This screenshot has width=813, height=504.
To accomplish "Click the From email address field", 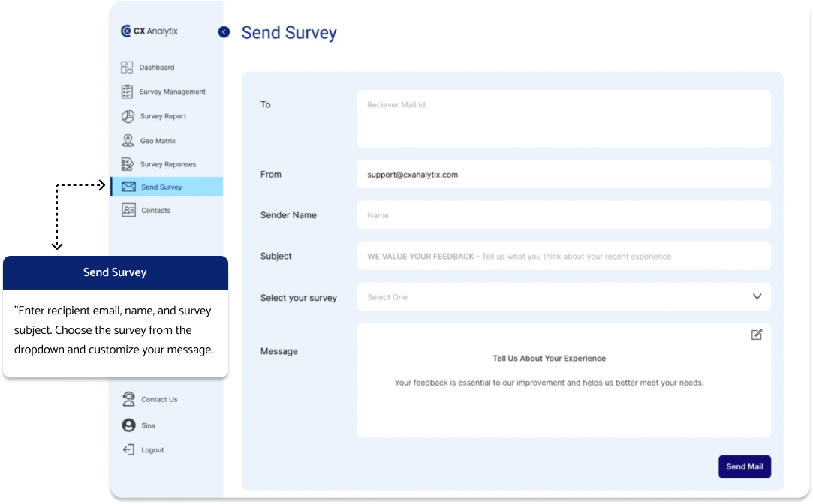I will [564, 175].
